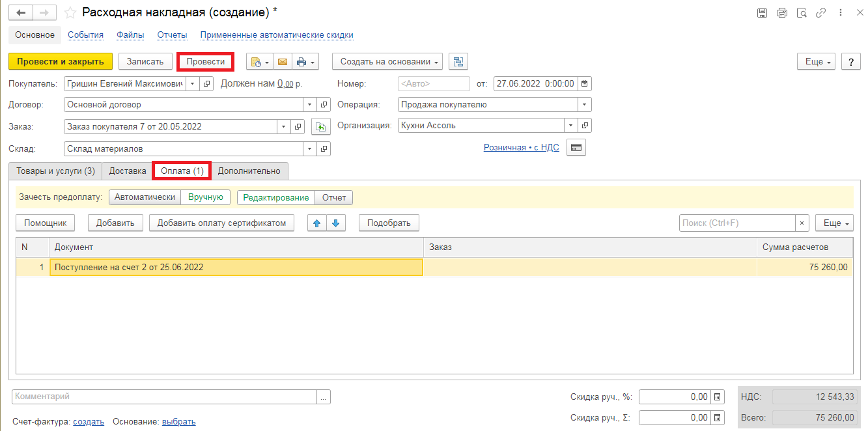The image size is (868, 431).
Task: Move payment row up with arrow
Action: tap(317, 223)
